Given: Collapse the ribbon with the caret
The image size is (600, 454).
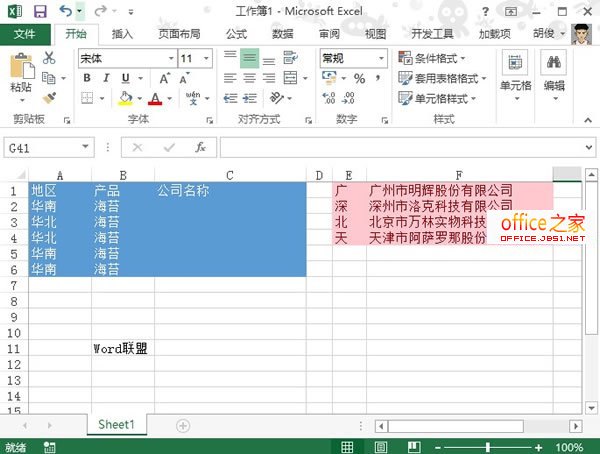Looking at the screenshot, I should click(588, 120).
